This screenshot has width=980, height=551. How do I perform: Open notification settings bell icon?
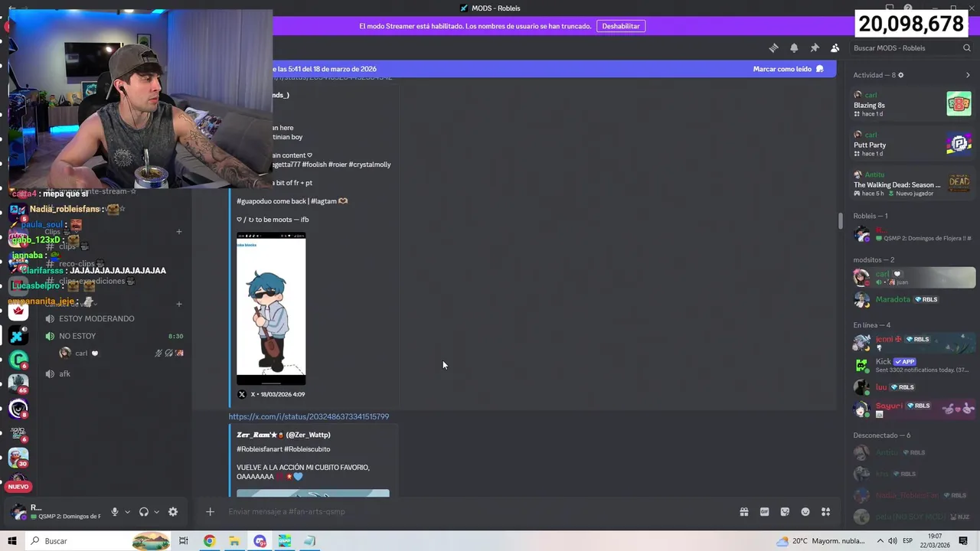794,47
